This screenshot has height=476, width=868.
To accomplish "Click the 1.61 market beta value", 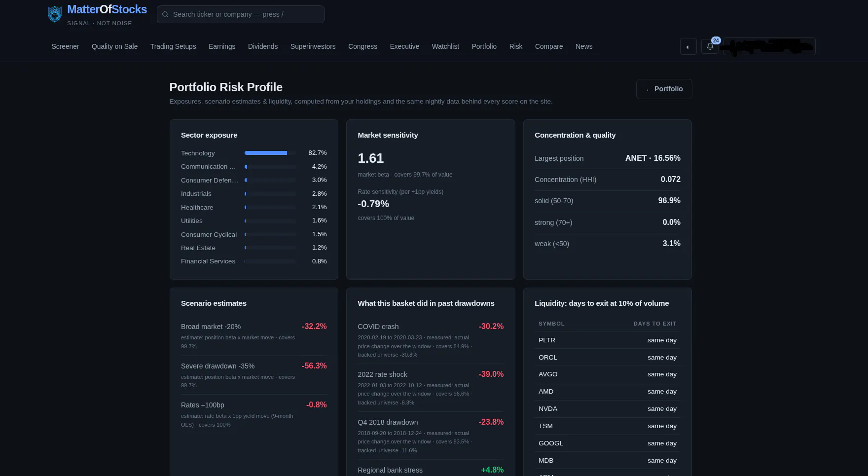I will [x=371, y=158].
